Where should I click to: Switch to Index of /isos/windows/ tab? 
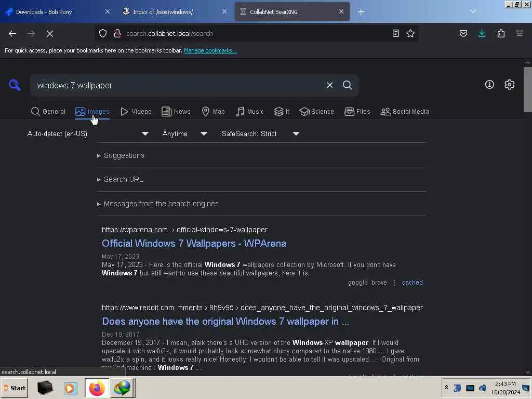[175, 12]
